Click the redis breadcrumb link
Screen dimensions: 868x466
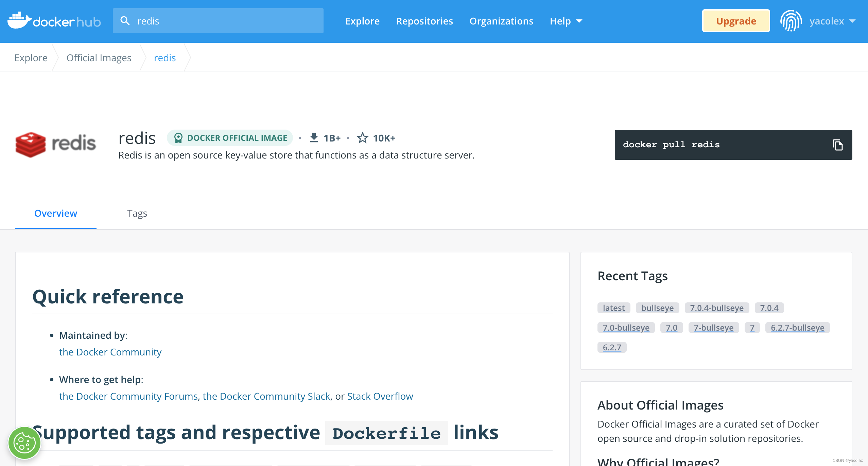(x=165, y=58)
